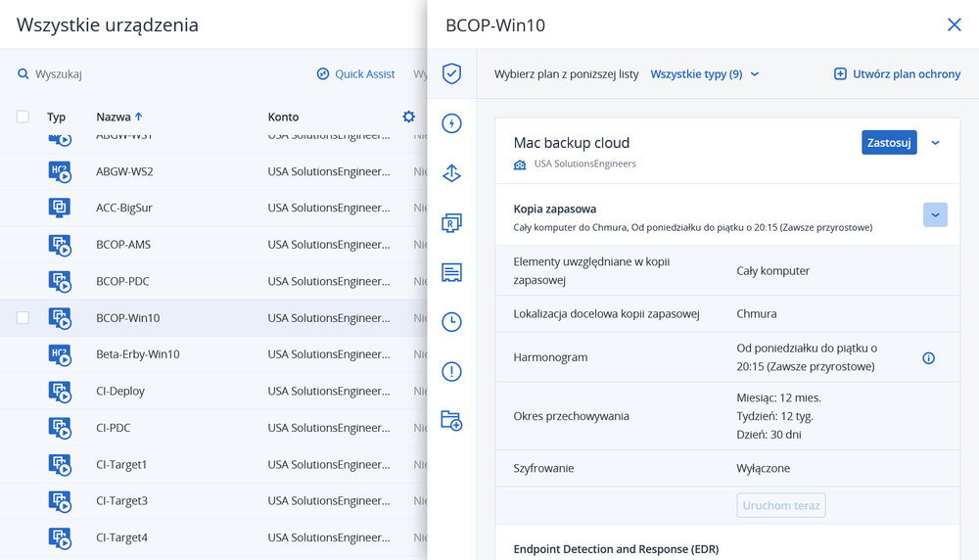Close the BCOP-Win10 panel
Image resolution: width=979 pixels, height=560 pixels.
pyautogui.click(x=954, y=25)
